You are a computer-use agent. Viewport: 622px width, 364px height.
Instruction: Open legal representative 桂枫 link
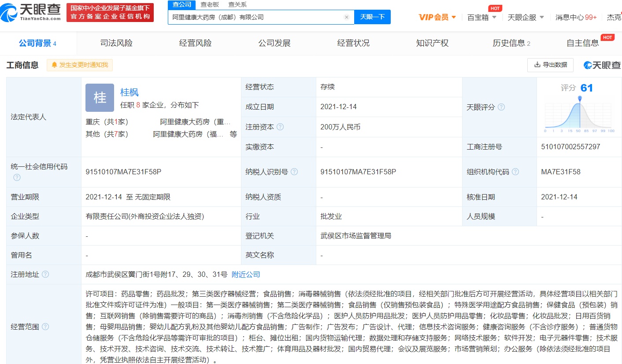click(x=130, y=92)
